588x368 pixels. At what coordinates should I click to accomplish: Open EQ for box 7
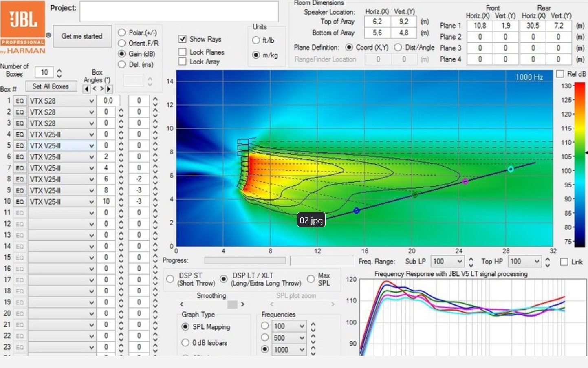(20, 168)
